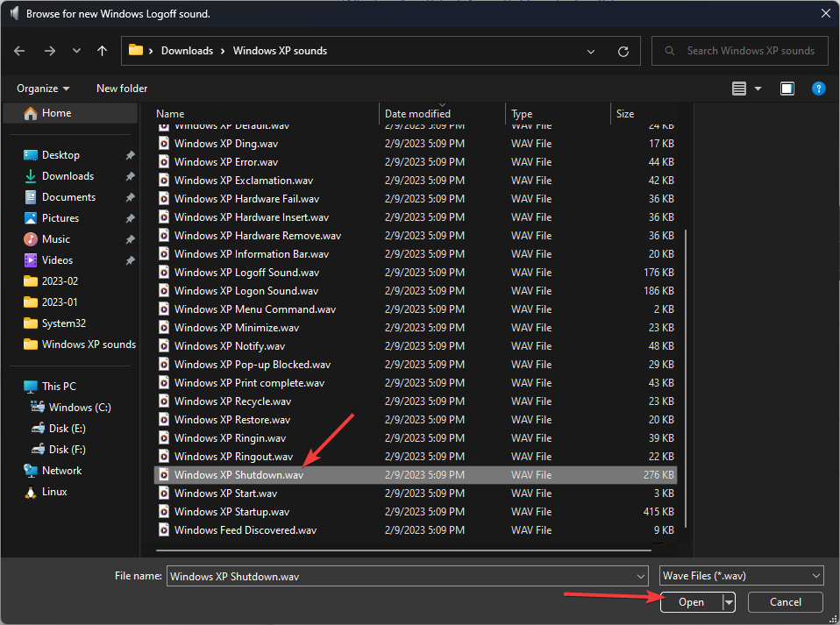Viewport: 840px width, 625px height.
Task: Select Home in the navigation pane
Action: 71,113
